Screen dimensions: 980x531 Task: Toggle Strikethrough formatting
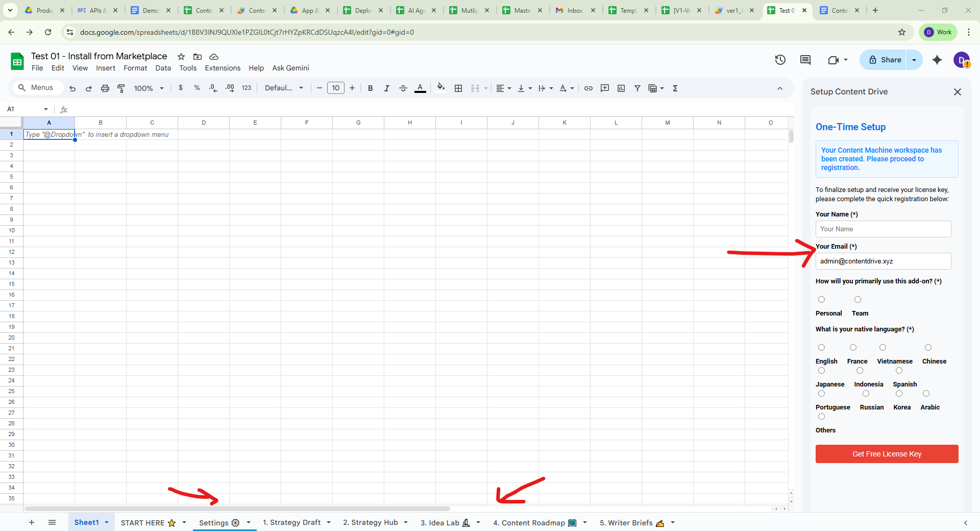403,88
